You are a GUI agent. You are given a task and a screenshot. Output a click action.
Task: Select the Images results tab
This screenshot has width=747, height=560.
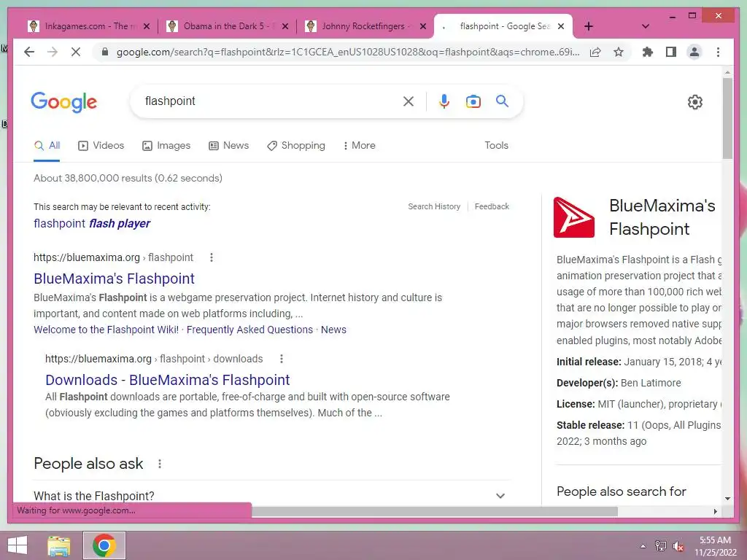(x=166, y=145)
